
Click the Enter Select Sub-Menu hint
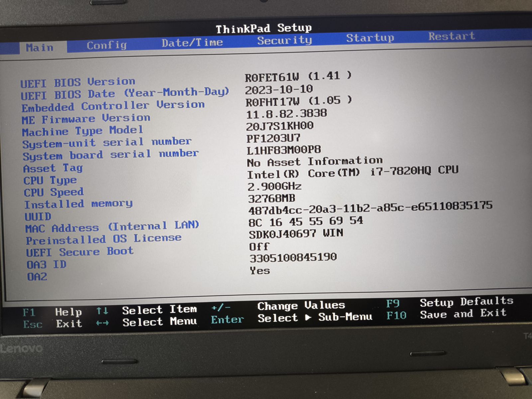(292, 318)
